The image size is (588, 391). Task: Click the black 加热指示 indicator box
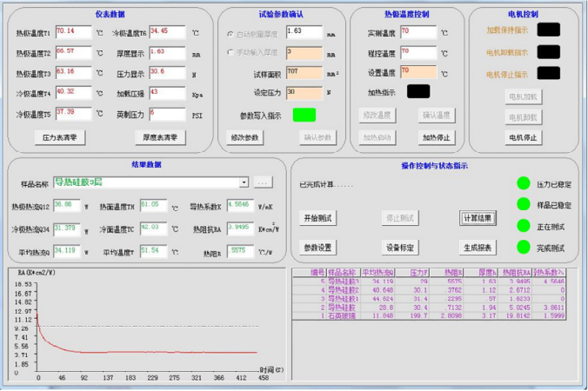point(418,91)
